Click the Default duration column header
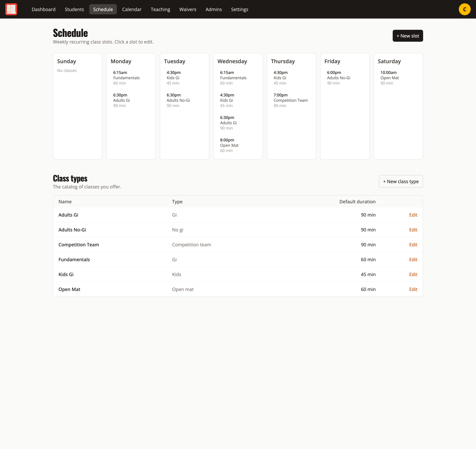Screen dimensions: 476x449 357,202
